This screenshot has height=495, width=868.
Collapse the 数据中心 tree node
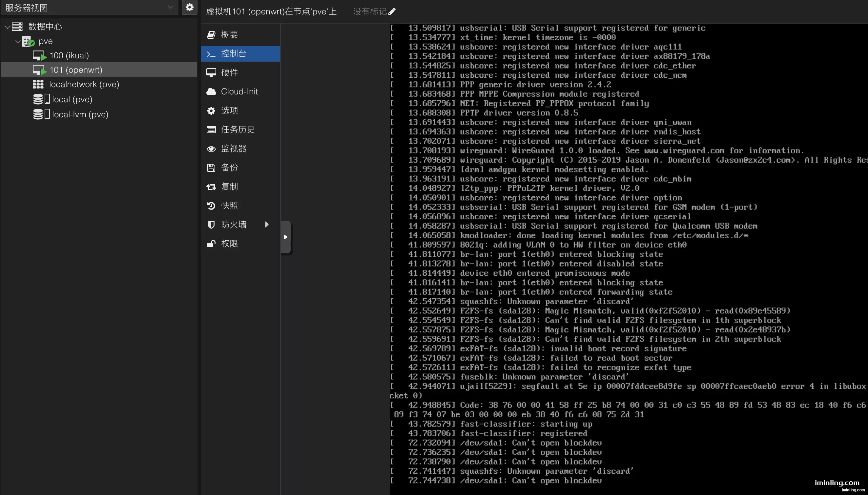coord(7,27)
